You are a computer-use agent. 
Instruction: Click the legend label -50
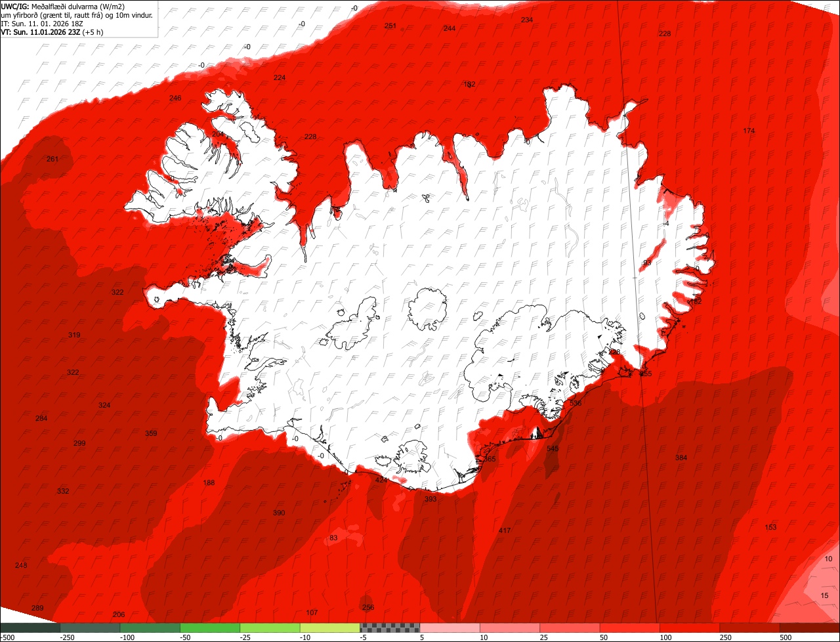[186, 637]
